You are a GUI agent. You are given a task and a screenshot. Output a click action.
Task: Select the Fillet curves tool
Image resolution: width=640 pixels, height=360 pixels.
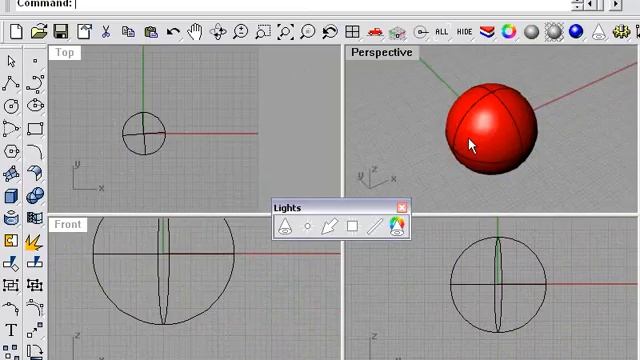pyautogui.click(x=35, y=151)
